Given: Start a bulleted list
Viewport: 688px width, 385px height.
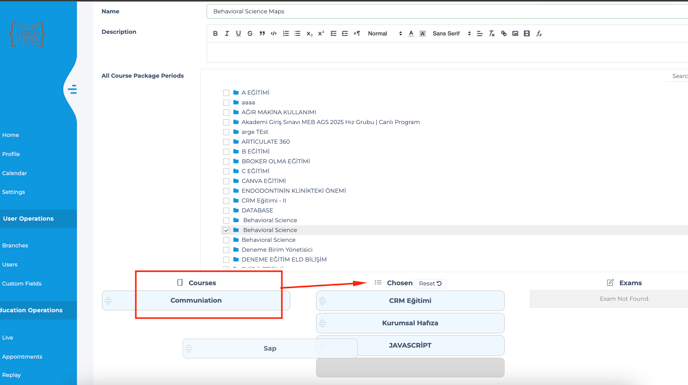Looking at the screenshot, I should coord(297,33).
